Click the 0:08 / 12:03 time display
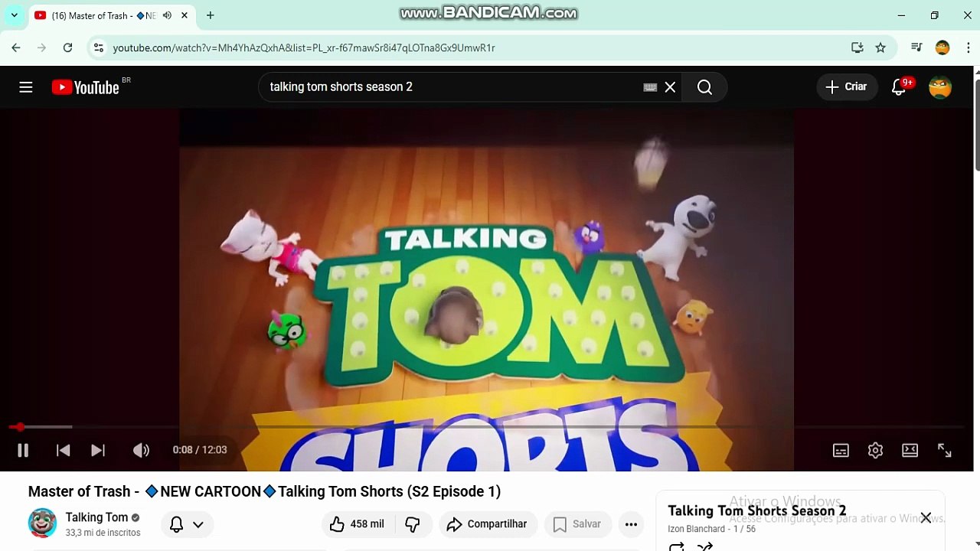The height and width of the screenshot is (551, 980). tap(200, 450)
